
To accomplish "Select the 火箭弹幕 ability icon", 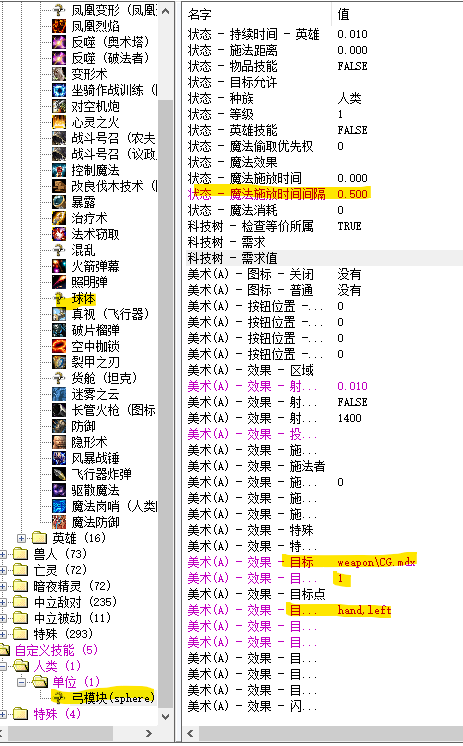I will 59,266.
